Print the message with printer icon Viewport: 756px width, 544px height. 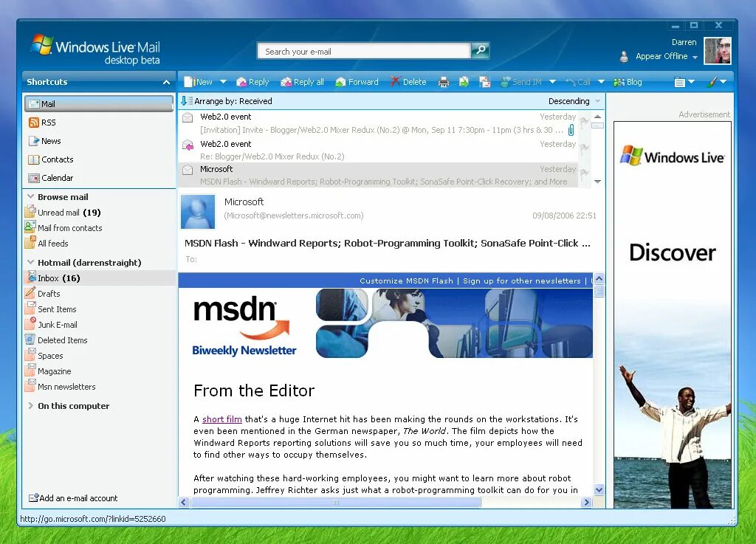(443, 83)
